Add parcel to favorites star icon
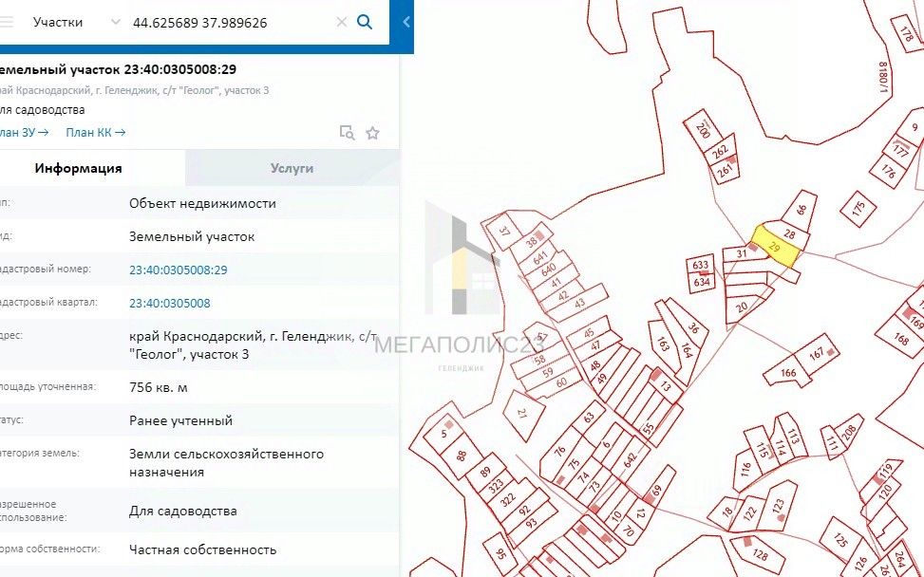This screenshot has height=577, width=924. pos(372,133)
